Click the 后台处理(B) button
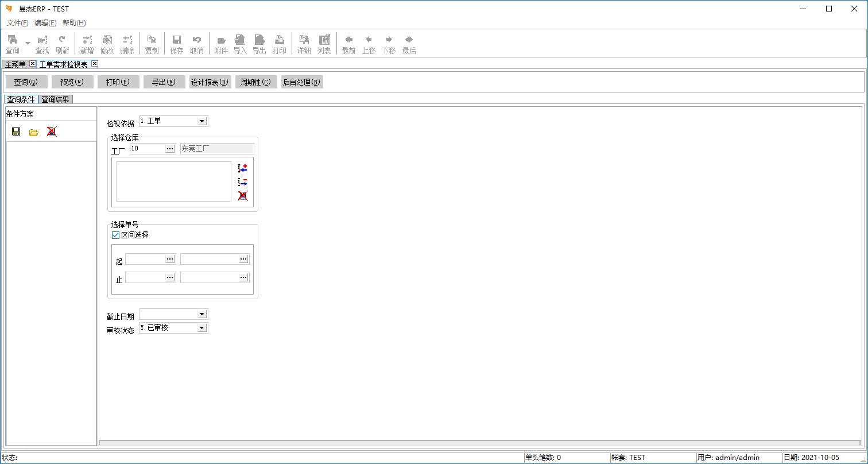The height and width of the screenshot is (464, 868). pyautogui.click(x=302, y=82)
